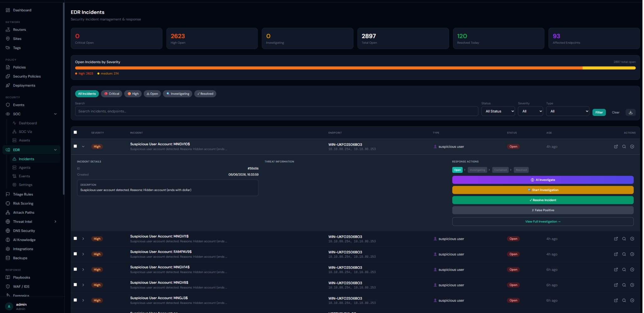
Task: Click the admin avatar icon
Action: tap(9, 306)
